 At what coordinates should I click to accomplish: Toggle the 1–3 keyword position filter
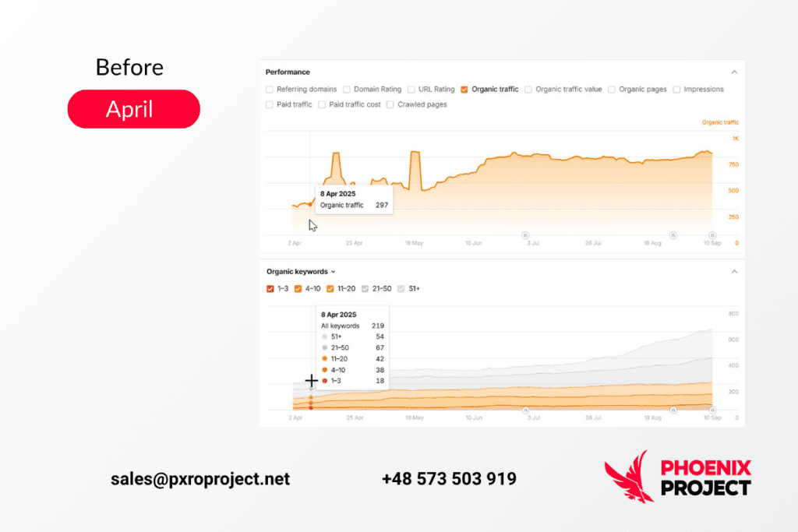point(270,289)
